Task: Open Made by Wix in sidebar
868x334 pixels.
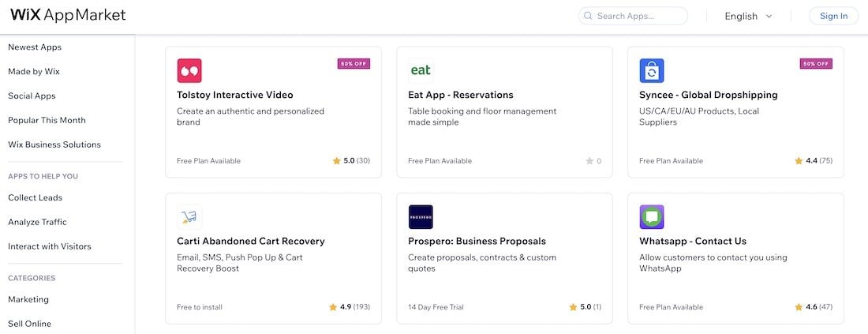Action: pos(34,71)
